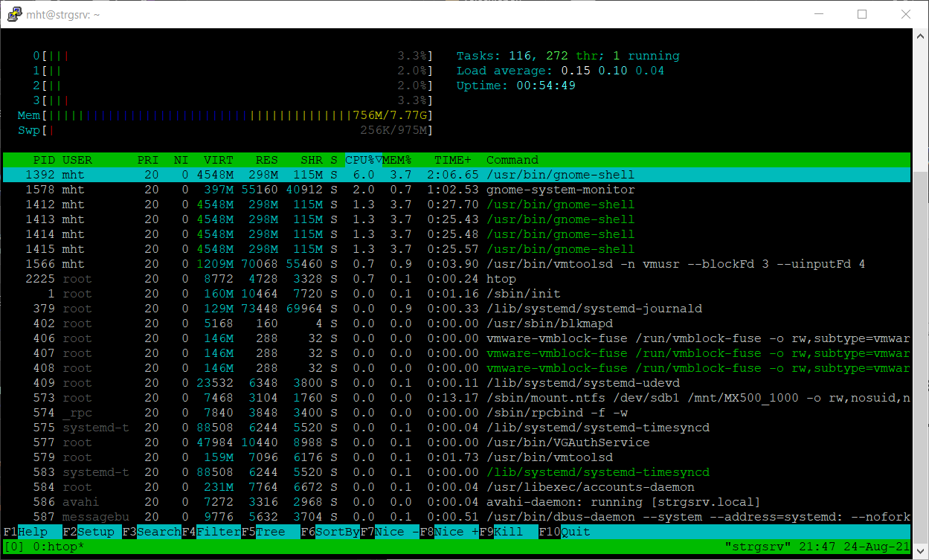Image resolution: width=929 pixels, height=560 pixels.
Task: Click the Swp usage meter bar
Action: coord(225,130)
